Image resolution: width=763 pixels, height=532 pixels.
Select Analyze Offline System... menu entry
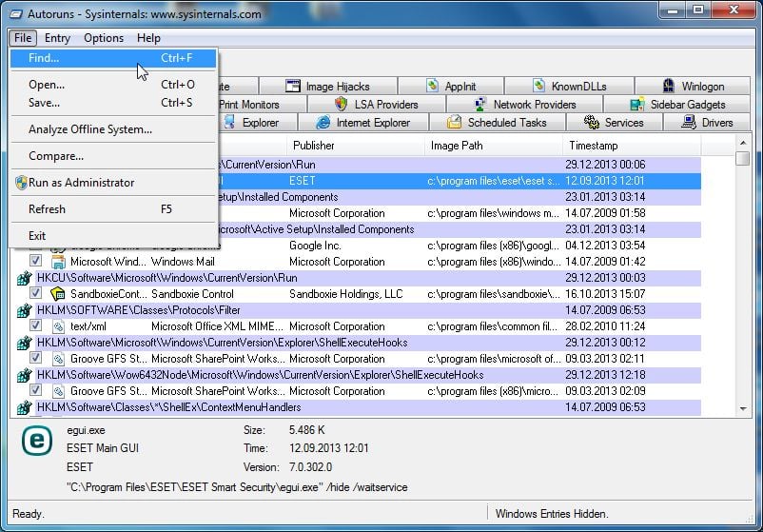click(x=90, y=129)
